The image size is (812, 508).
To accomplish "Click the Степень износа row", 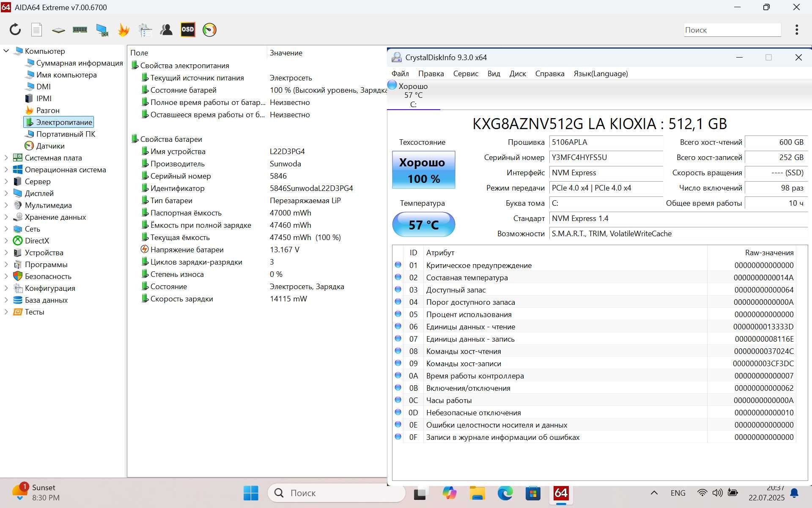I will click(258, 274).
